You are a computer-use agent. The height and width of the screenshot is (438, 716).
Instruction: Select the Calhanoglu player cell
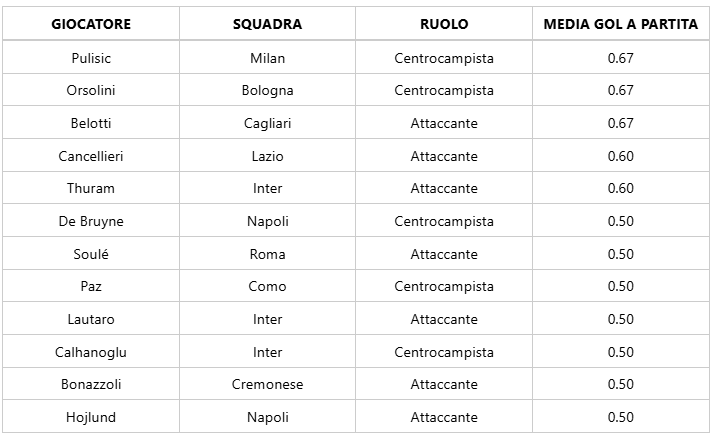(91, 352)
